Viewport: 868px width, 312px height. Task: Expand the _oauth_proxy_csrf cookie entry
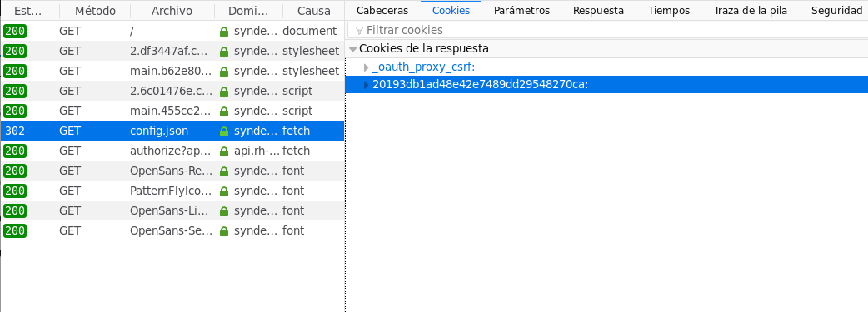click(x=366, y=67)
